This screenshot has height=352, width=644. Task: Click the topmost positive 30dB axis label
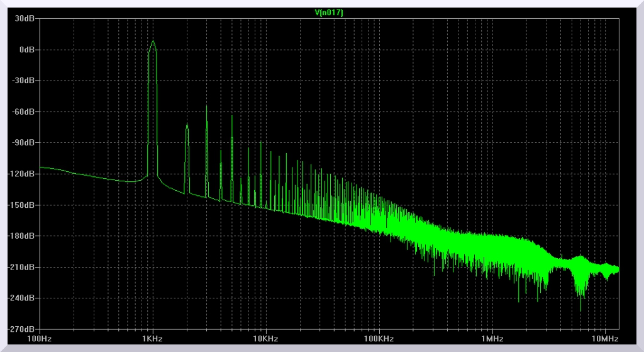click(24, 19)
